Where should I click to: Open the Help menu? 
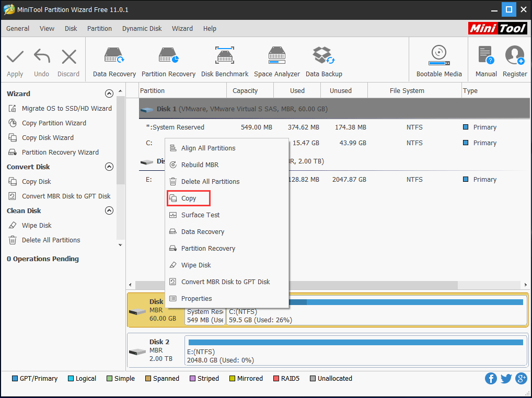click(210, 29)
